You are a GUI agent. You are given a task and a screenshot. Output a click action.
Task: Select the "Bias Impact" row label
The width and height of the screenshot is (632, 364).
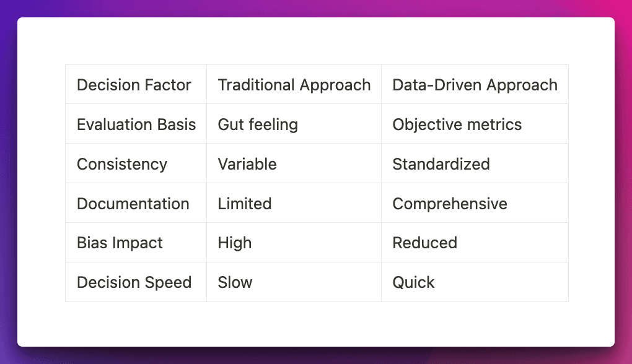(x=120, y=243)
